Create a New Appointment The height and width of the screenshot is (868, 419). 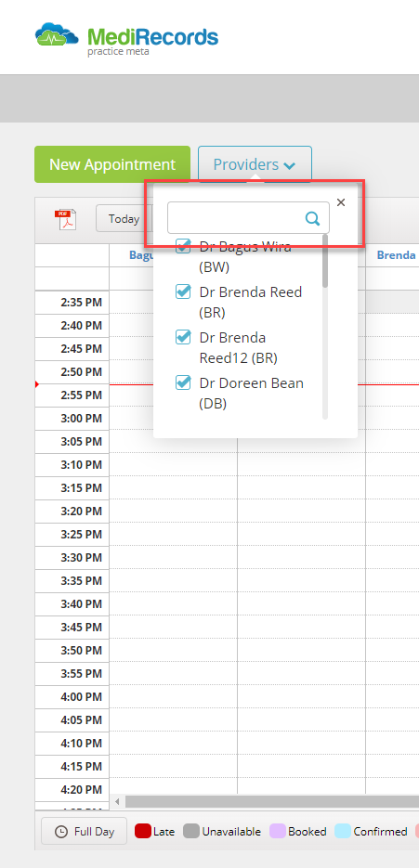click(112, 164)
